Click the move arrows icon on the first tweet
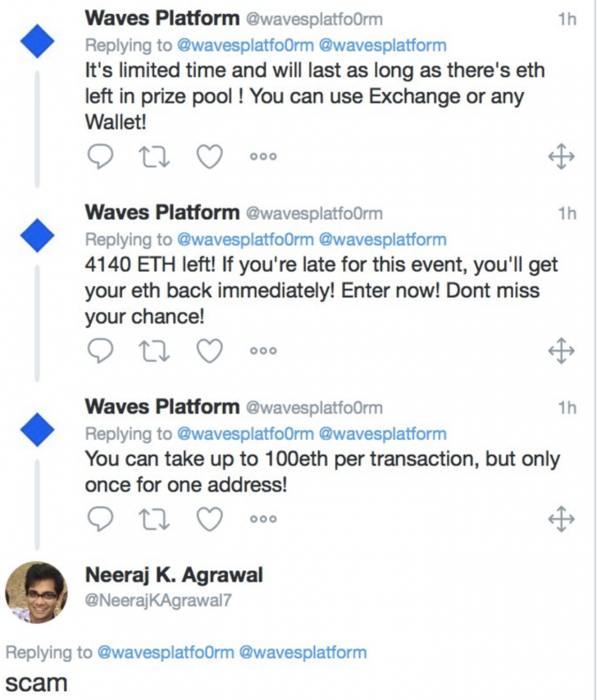Screen dimensions: 597x700 click(x=560, y=155)
